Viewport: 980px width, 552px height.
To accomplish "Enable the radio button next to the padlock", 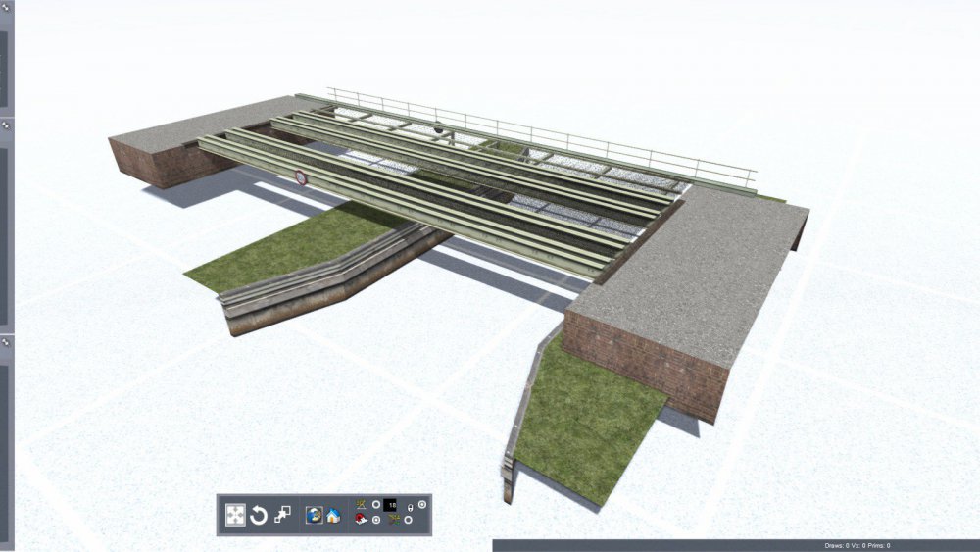I will (x=422, y=504).
